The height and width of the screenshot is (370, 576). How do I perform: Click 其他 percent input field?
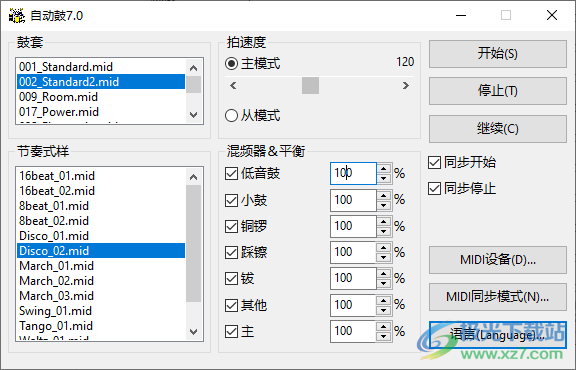(353, 305)
